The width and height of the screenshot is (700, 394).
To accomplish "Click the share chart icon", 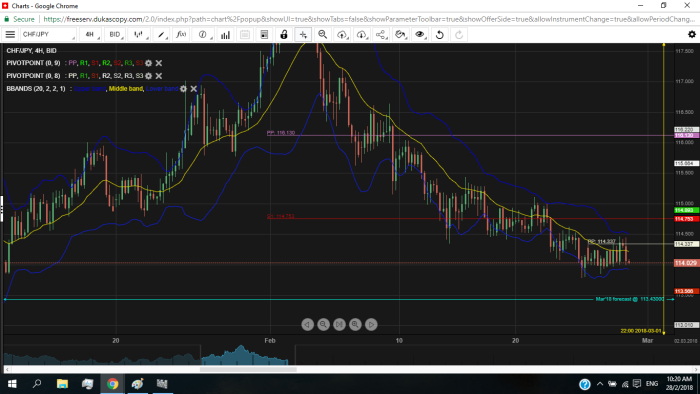I will (381, 34).
